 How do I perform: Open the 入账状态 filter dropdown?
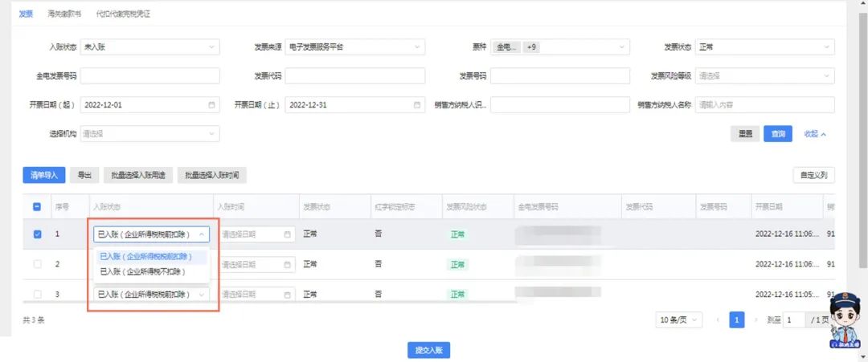[149, 47]
